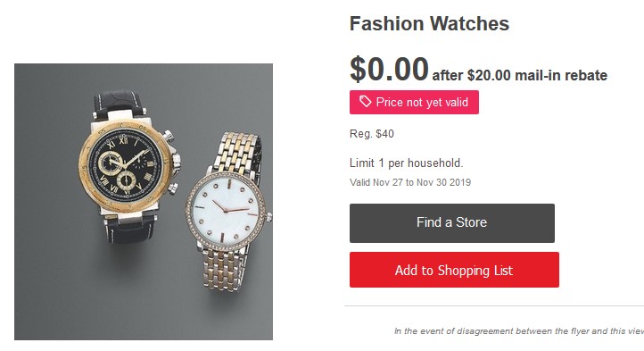Click the flyer disagreement disclaimer text
Image resolution: width=644 pixels, height=351 pixels.
point(519,330)
